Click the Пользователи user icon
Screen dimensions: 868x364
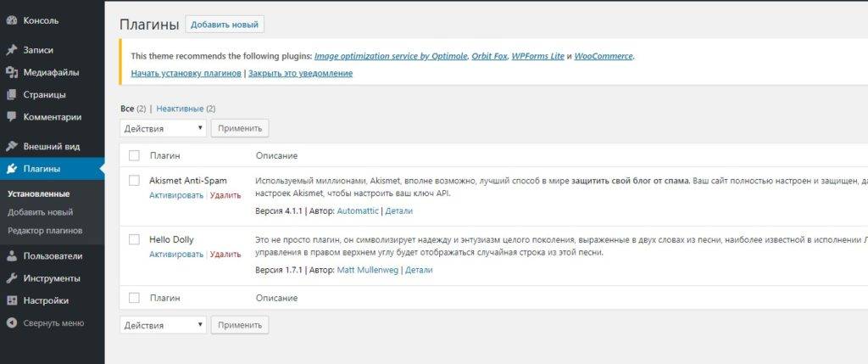point(12,255)
